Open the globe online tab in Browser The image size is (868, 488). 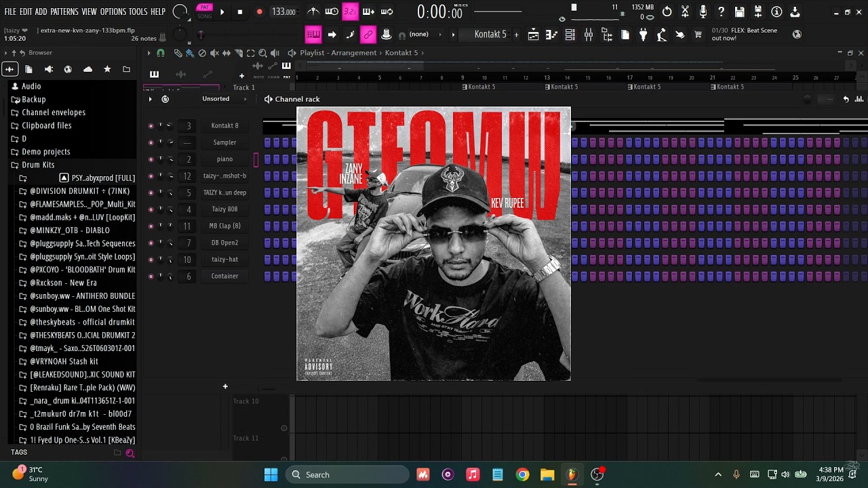tap(68, 69)
